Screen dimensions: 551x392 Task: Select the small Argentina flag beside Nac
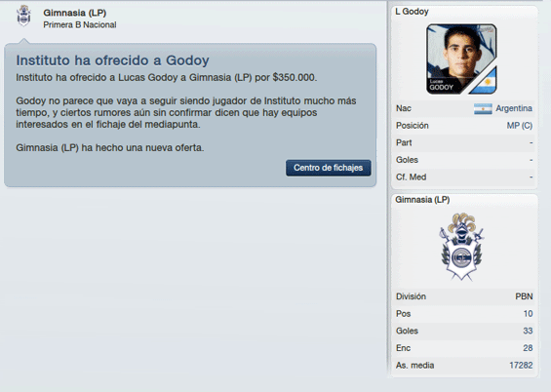point(483,108)
